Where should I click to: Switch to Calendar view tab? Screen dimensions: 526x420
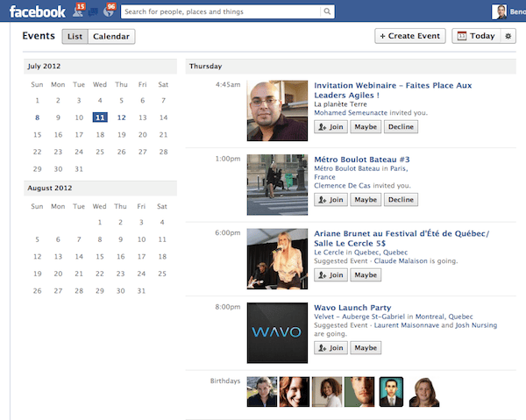click(x=111, y=36)
